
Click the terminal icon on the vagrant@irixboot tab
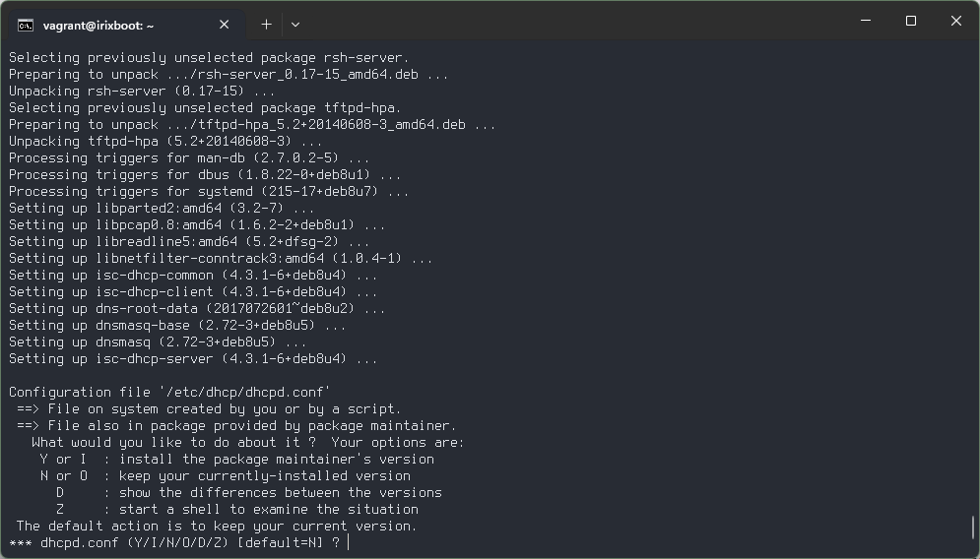pos(26,25)
